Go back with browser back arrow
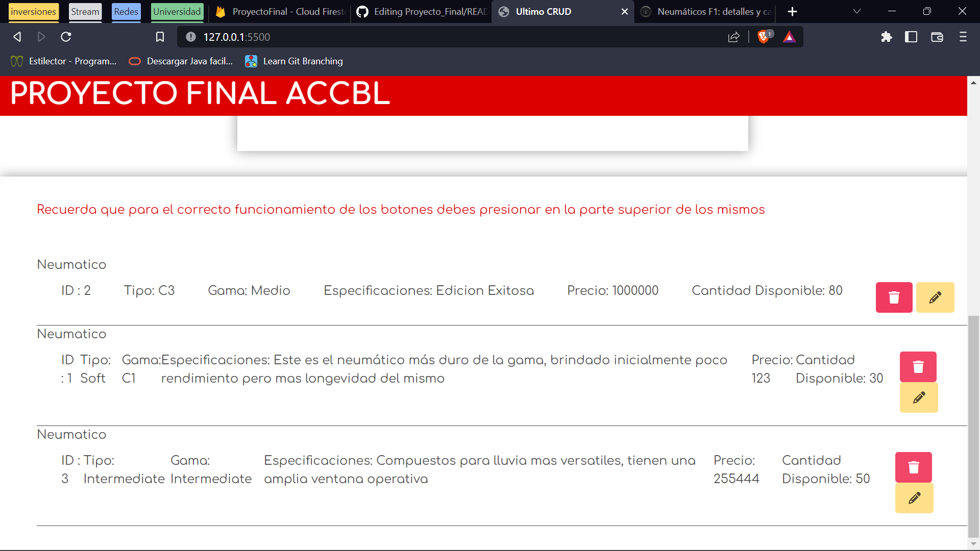Image resolution: width=980 pixels, height=551 pixels. coord(17,37)
